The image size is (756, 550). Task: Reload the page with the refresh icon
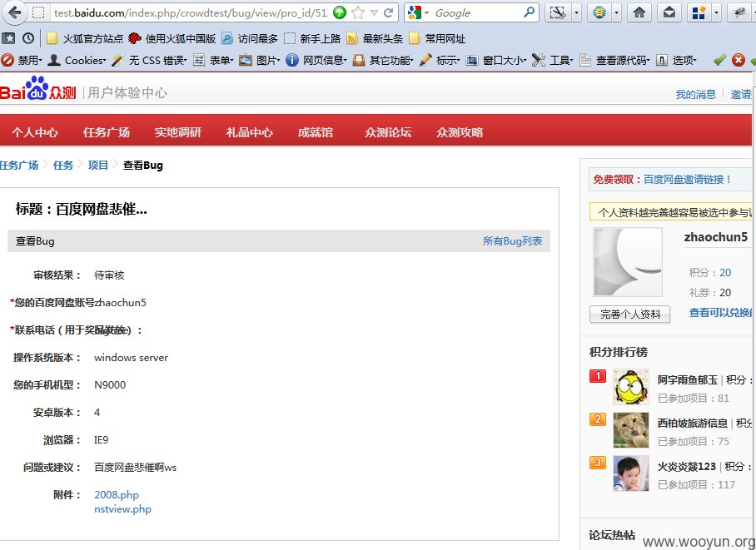pos(388,12)
